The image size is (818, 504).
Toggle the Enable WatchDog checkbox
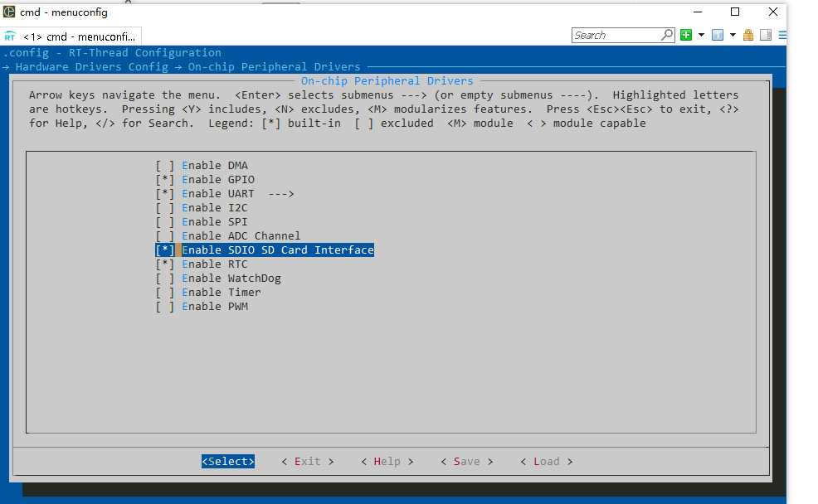[165, 279]
